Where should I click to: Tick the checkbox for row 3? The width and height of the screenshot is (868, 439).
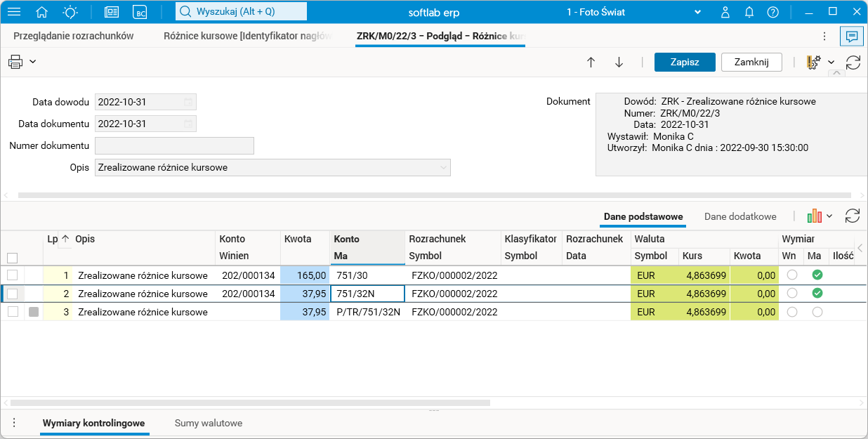coord(12,312)
